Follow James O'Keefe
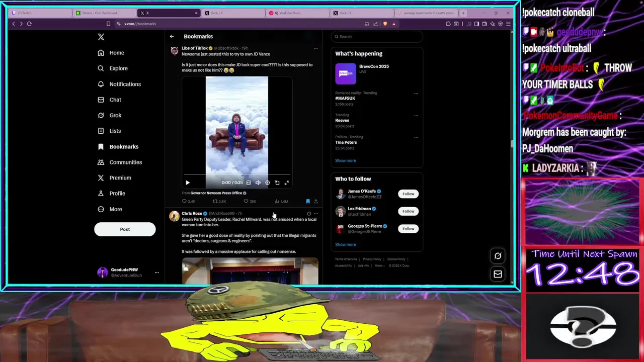 click(x=408, y=194)
